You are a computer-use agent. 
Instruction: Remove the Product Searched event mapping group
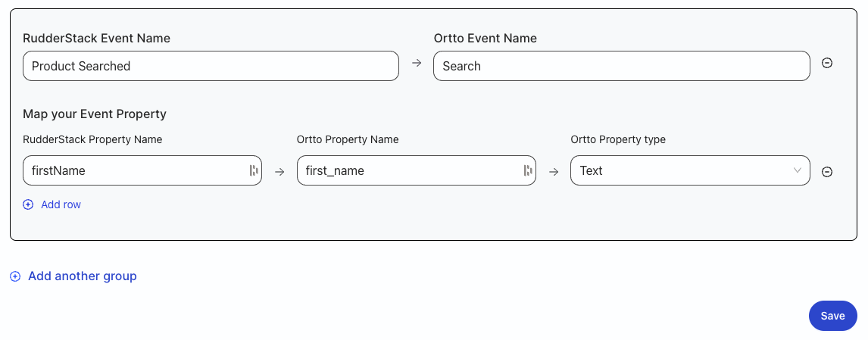coord(826,63)
